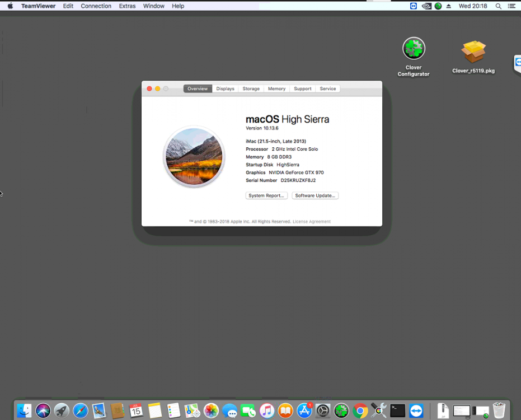The image size is (521, 420).
Task: Launch Siri from the Dock
Action: pos(43,410)
